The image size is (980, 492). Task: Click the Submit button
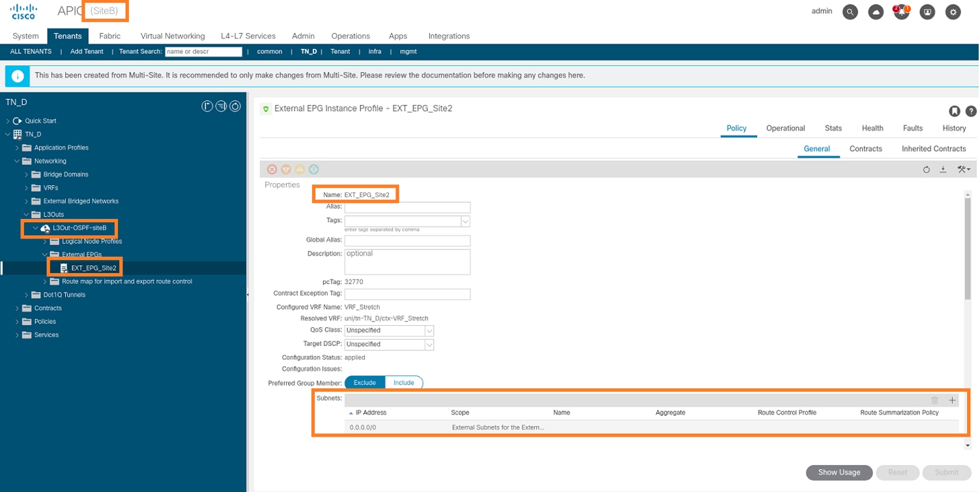[x=947, y=473]
